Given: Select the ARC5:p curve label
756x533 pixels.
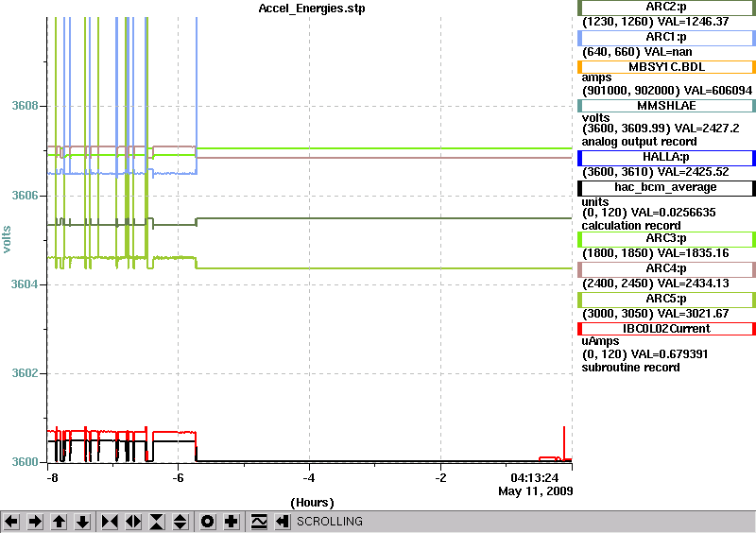Looking at the screenshot, I should pyautogui.click(x=666, y=299).
